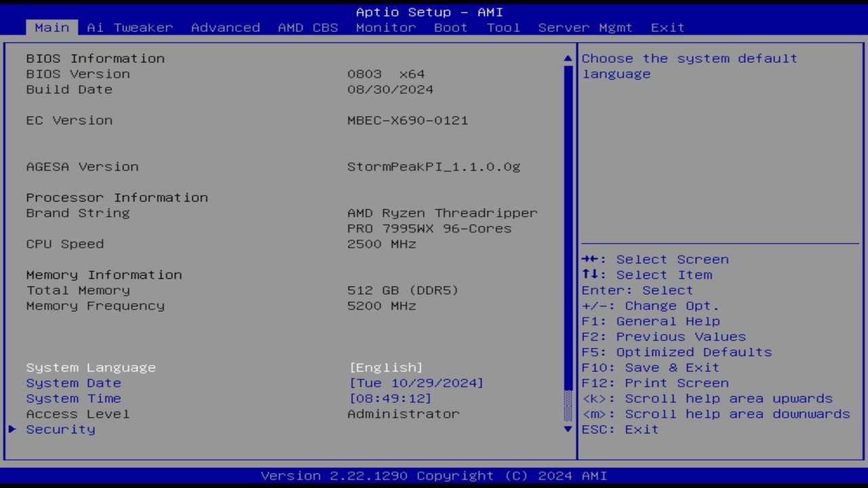
Task: Edit the System Date value
Action: pos(416,383)
